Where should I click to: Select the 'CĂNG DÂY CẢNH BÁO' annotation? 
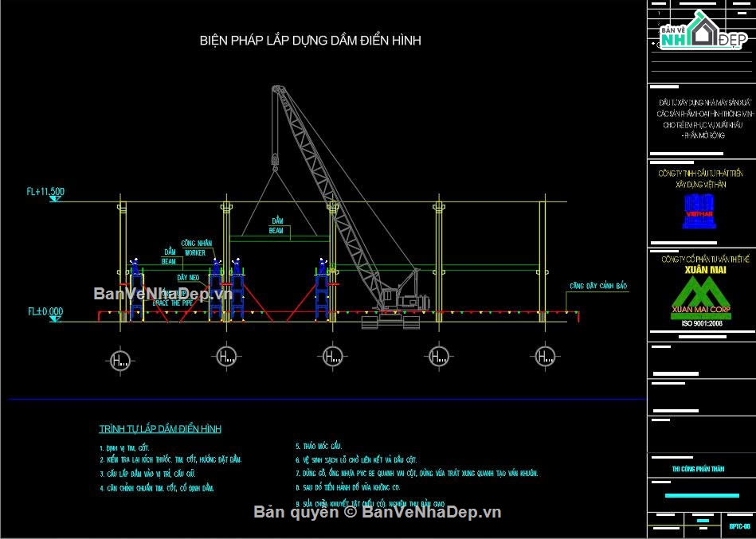click(598, 286)
